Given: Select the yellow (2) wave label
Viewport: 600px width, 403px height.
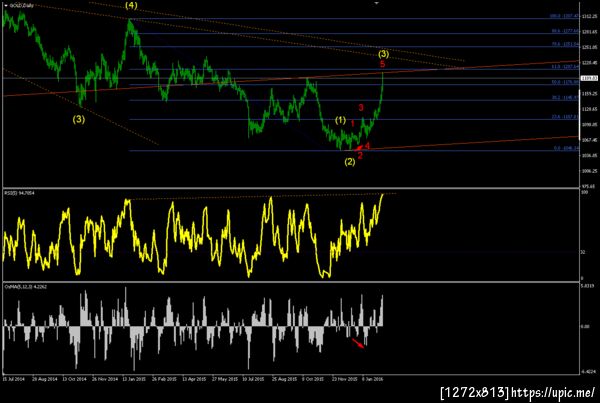Looking at the screenshot, I should (350, 162).
